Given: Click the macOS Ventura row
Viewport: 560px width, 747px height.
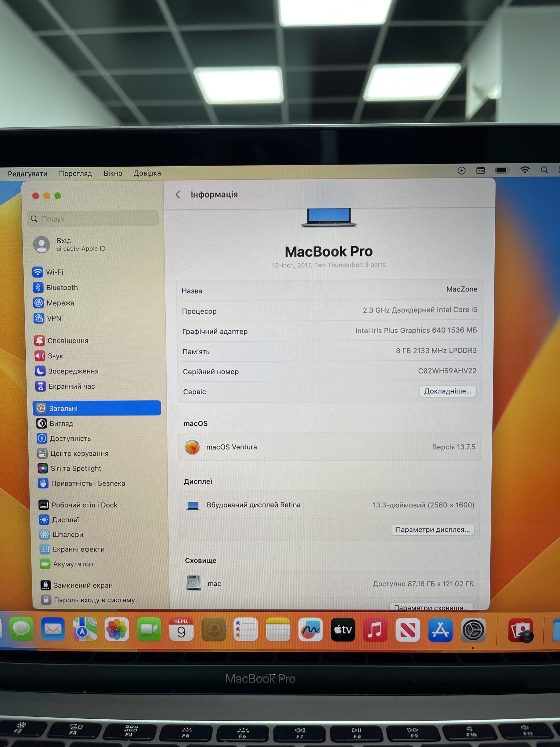Looking at the screenshot, I should (330, 447).
